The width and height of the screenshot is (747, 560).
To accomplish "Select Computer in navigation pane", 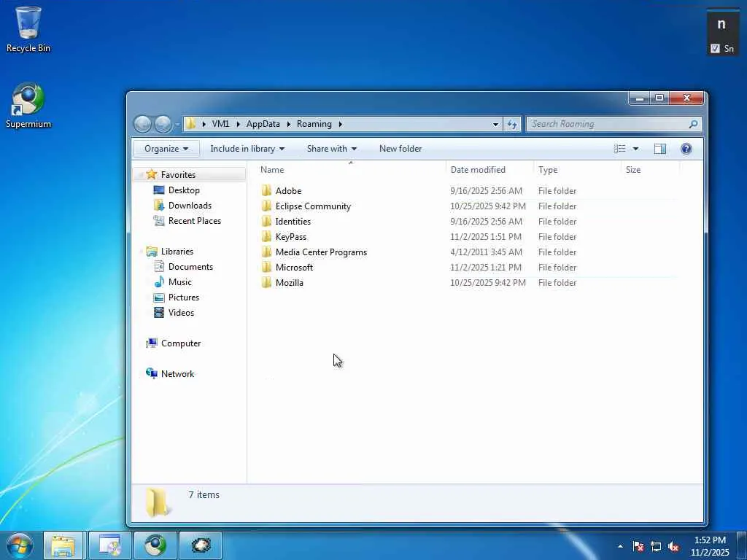I will [x=181, y=343].
